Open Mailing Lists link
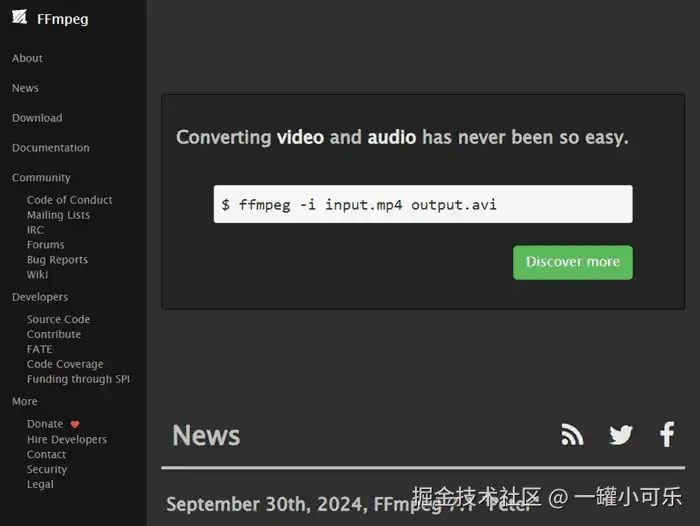The height and width of the screenshot is (526, 700). (x=58, y=215)
